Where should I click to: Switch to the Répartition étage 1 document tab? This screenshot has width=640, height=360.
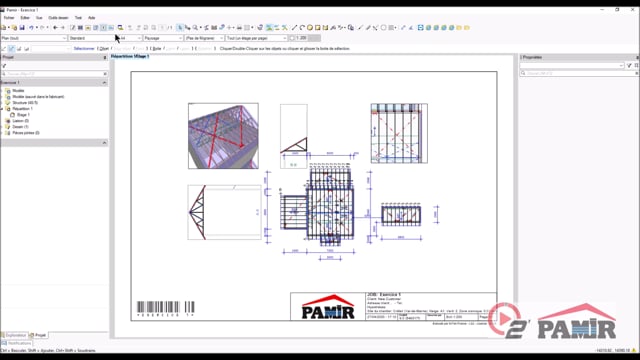pos(130,56)
